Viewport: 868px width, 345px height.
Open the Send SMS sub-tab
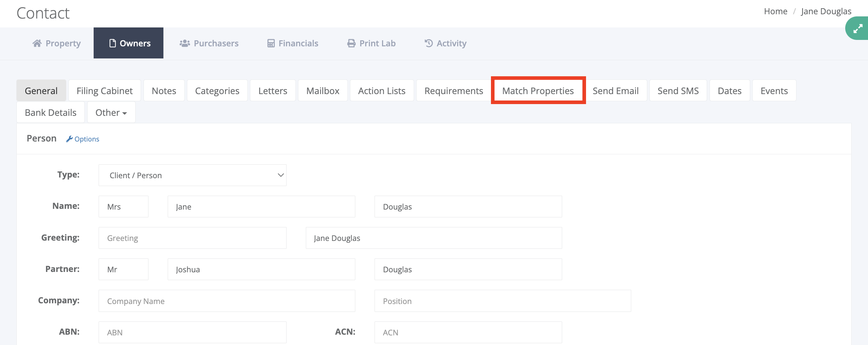[678, 91]
